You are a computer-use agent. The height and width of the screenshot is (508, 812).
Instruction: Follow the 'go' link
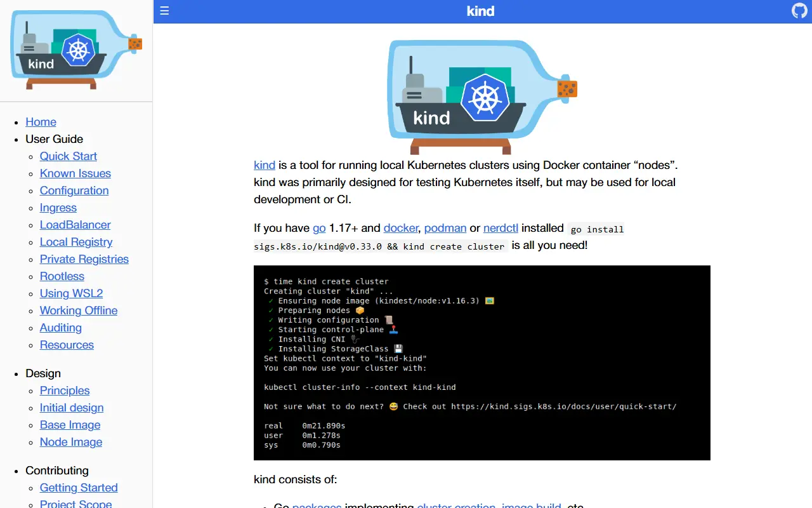(x=319, y=228)
